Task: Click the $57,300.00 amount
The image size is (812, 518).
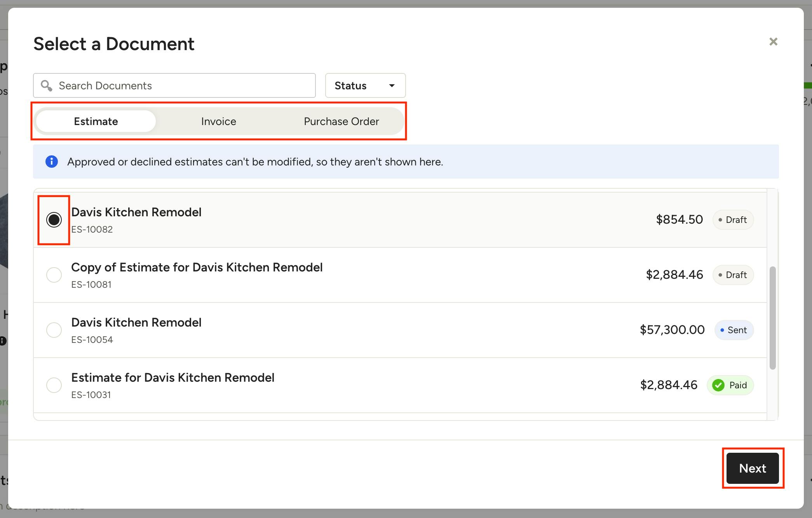Action: [672, 330]
